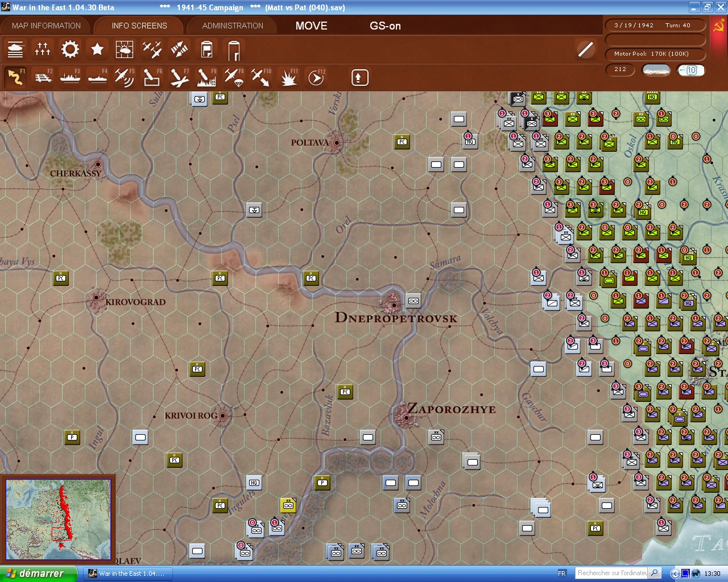The image size is (728, 582).
Task: Switch to Rail mode (F2)
Action: coord(43,77)
